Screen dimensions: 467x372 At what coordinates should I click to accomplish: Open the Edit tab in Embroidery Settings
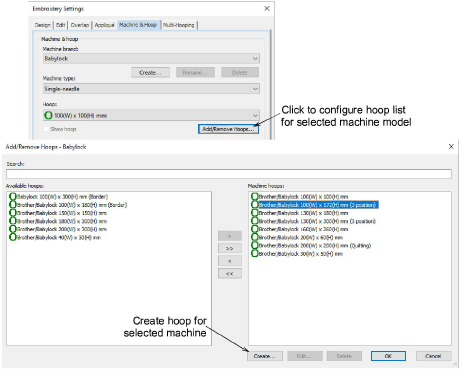click(61, 25)
